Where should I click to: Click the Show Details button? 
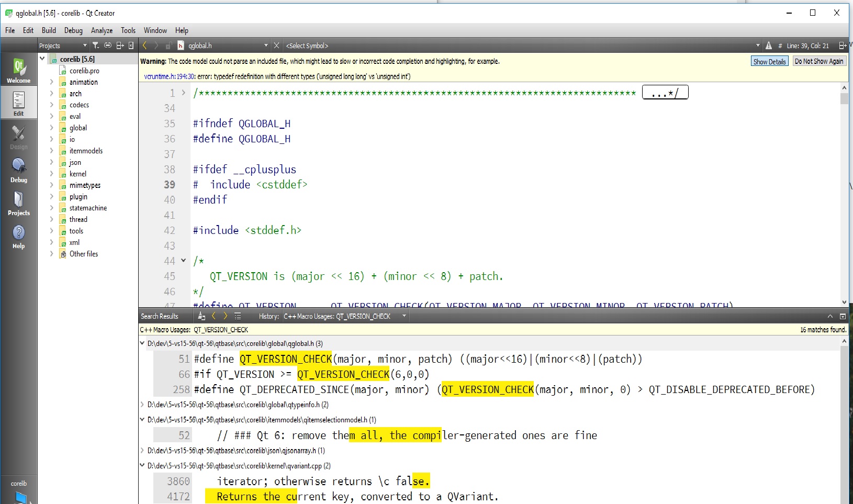pyautogui.click(x=769, y=61)
